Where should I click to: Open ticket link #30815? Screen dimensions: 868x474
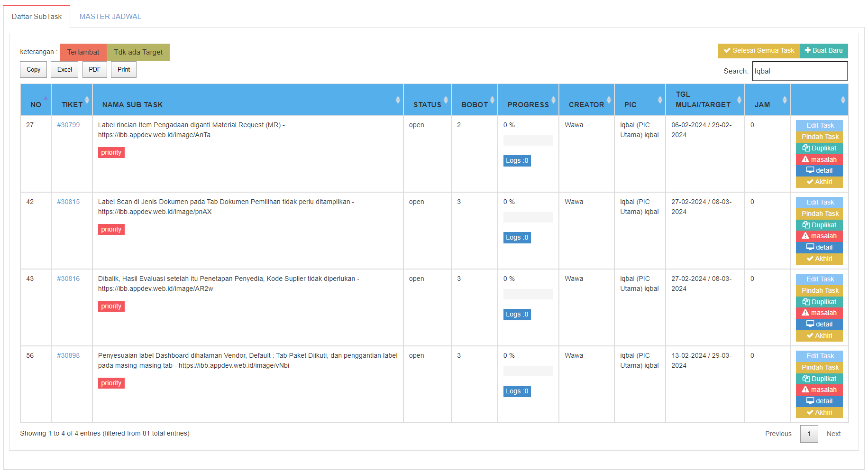tap(68, 202)
